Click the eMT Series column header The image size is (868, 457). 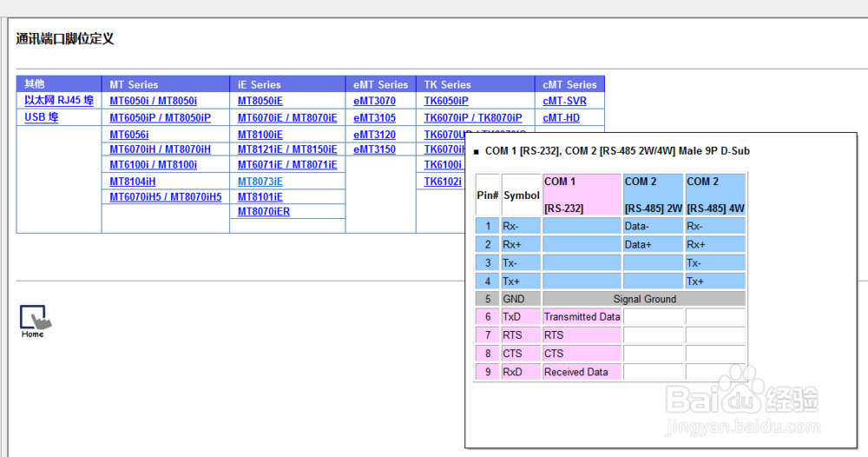tap(381, 84)
